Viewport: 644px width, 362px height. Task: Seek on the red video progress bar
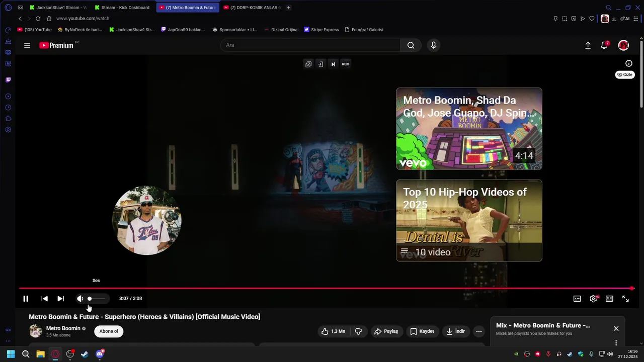(326, 288)
